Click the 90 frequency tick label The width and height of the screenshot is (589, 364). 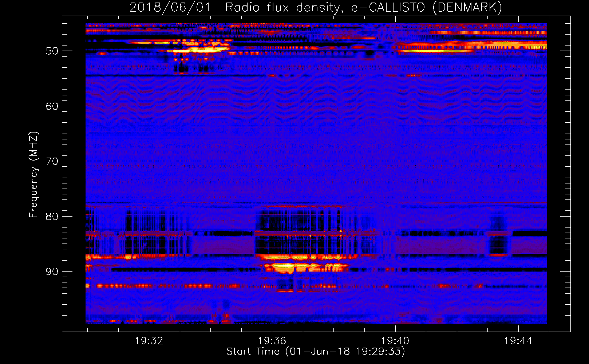[x=52, y=272]
